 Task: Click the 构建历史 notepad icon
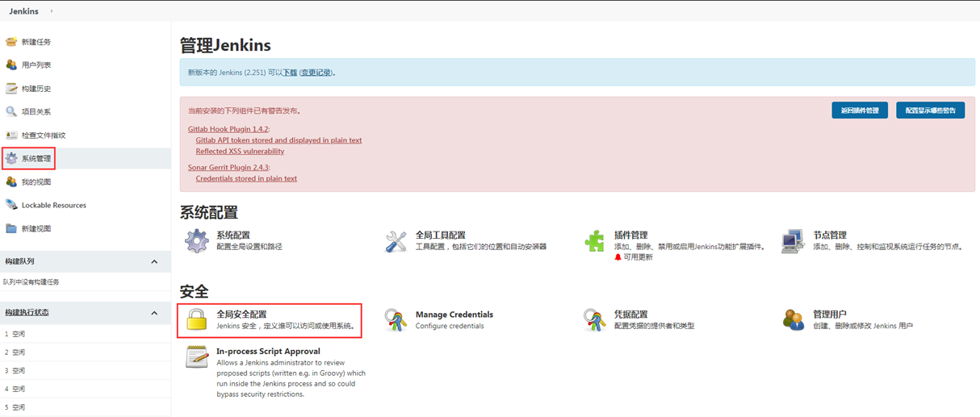tap(11, 89)
